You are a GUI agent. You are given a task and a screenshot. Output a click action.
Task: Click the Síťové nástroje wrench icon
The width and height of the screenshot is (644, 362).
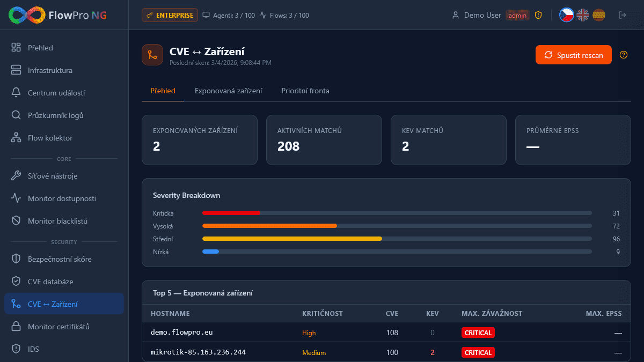(x=16, y=175)
